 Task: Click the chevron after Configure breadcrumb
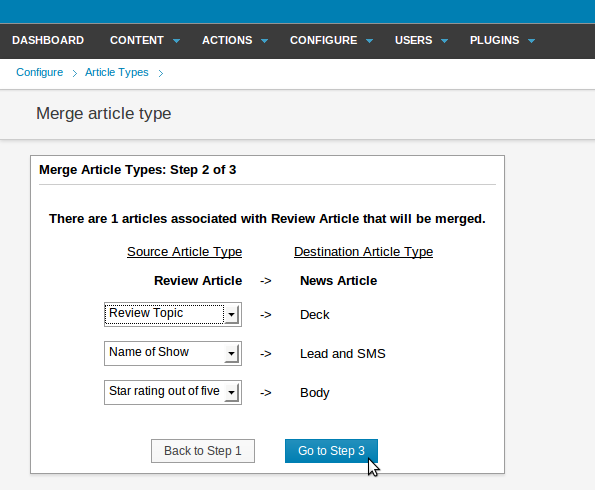pyautogui.click(x=75, y=73)
